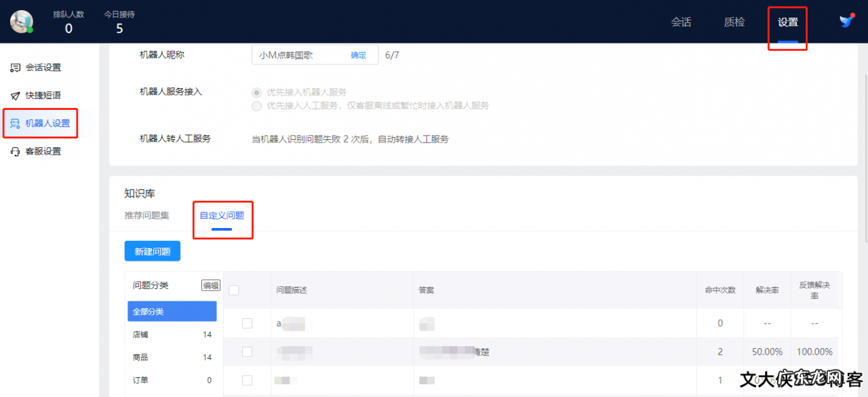Go to 质检 in top navigation
The width and height of the screenshot is (868, 397).
pyautogui.click(x=734, y=22)
